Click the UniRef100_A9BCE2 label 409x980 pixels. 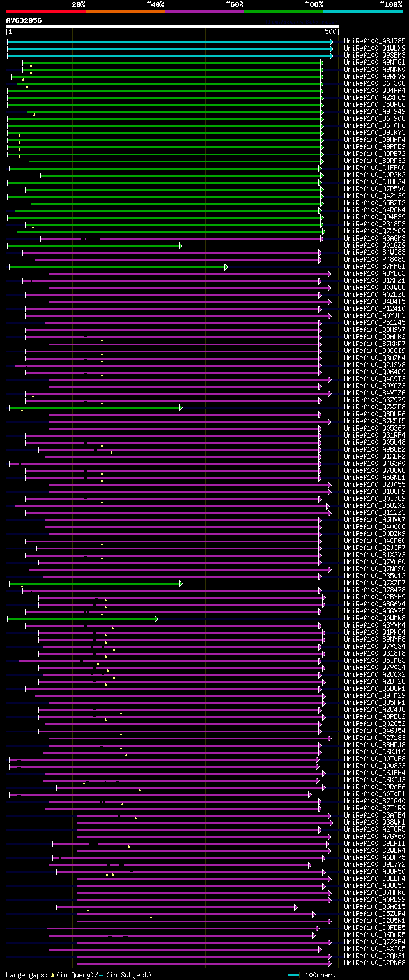click(x=374, y=450)
